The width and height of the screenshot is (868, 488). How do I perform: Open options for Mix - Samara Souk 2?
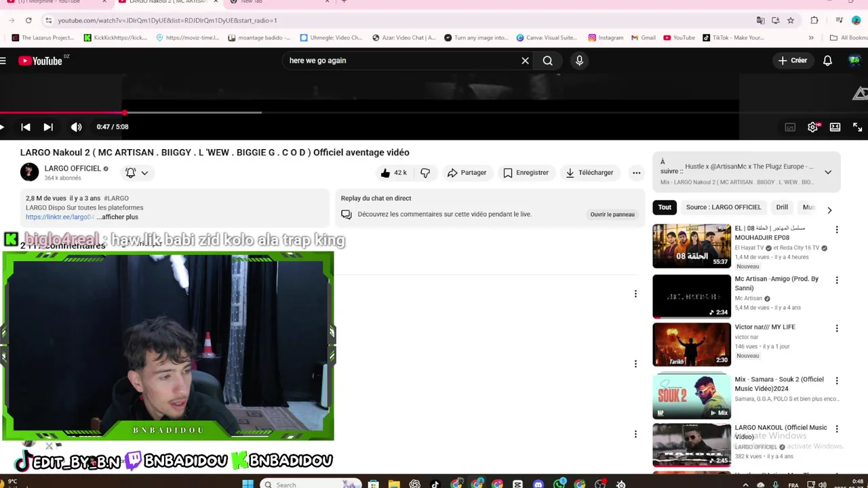837,381
